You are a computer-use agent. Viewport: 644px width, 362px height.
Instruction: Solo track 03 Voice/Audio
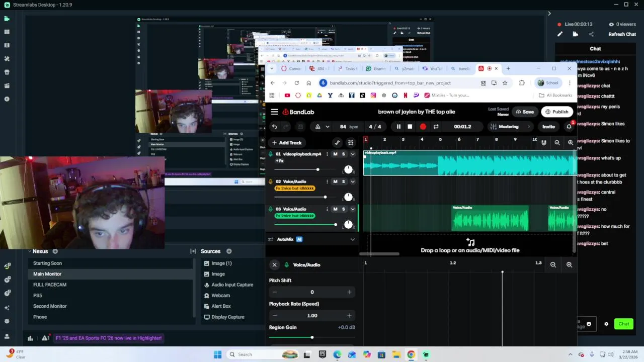coord(344,209)
